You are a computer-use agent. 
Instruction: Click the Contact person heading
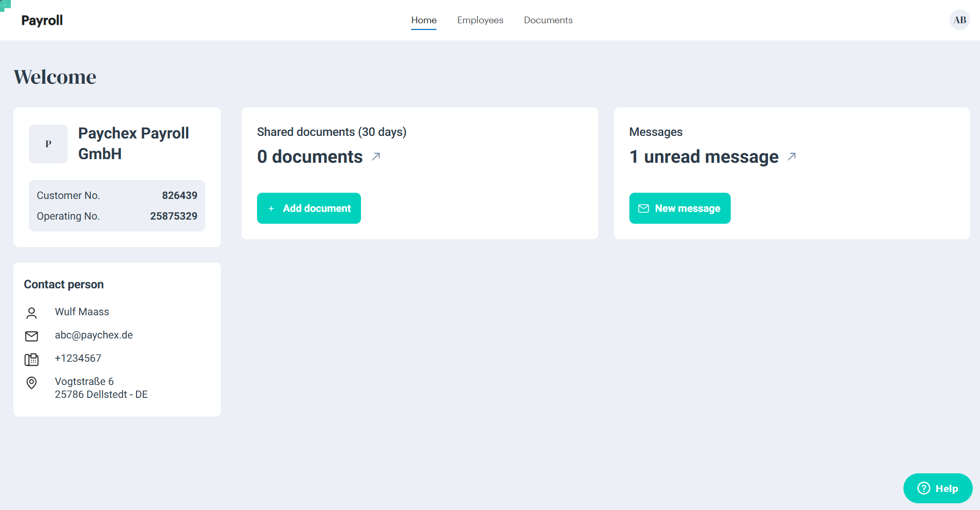64,284
